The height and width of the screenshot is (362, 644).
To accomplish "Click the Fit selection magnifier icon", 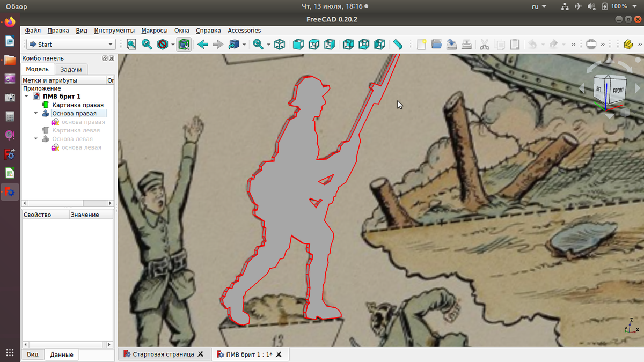I will (147, 45).
